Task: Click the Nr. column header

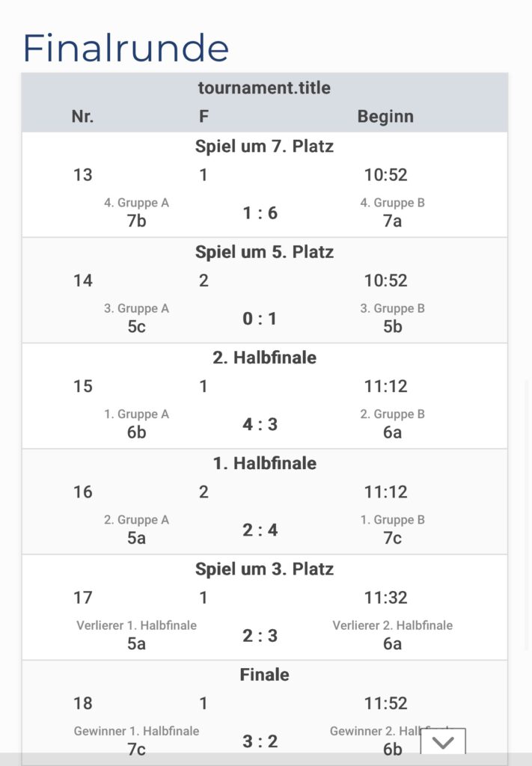Action: [82, 116]
